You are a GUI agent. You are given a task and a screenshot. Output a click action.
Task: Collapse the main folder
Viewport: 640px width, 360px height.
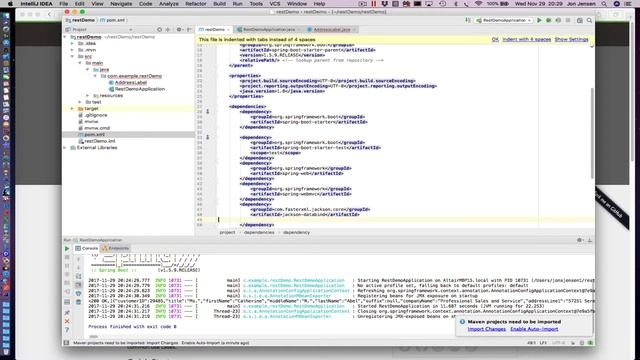(x=80, y=63)
